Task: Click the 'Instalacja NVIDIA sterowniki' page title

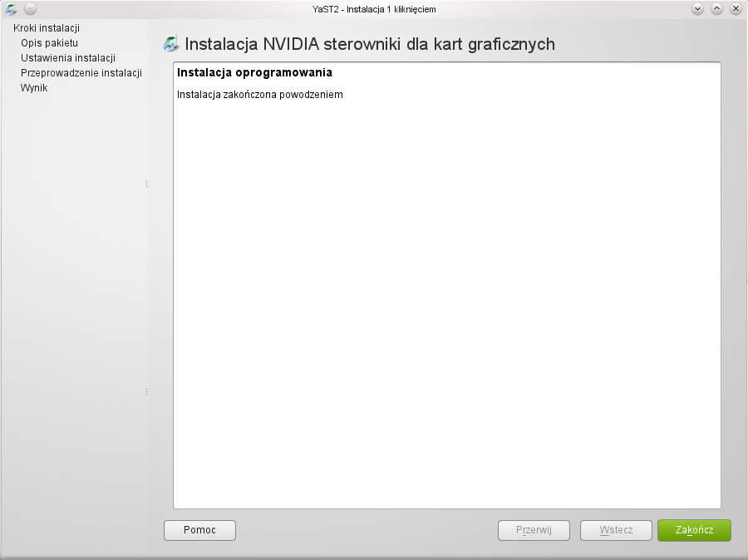Action: coord(370,44)
